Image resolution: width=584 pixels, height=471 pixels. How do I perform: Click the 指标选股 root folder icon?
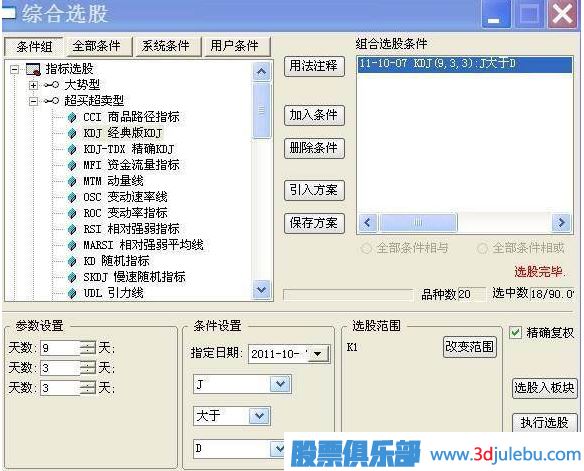pyautogui.click(x=33, y=69)
